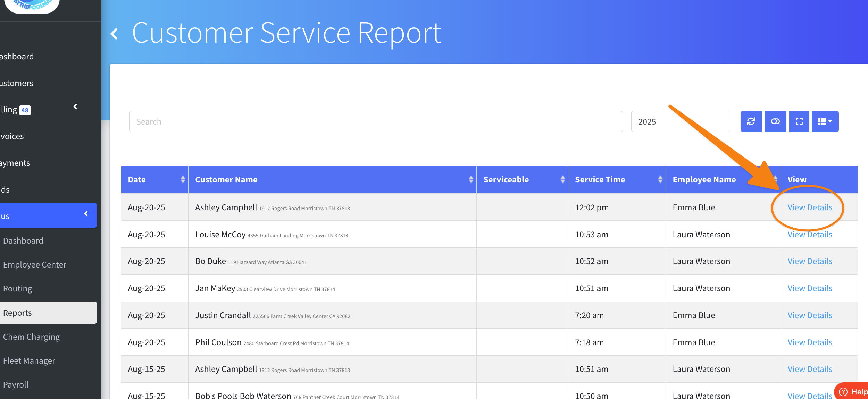
Task: Open Chem Charging sidebar item
Action: 31,337
